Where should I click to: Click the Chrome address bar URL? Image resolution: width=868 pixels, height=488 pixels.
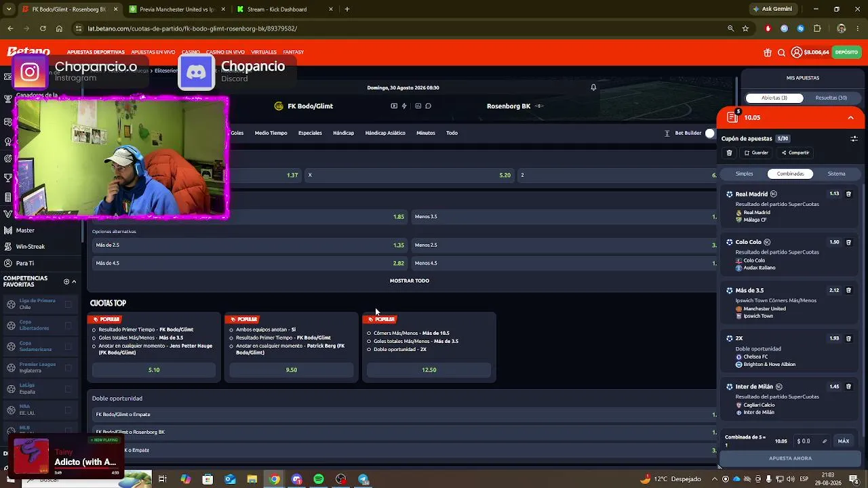coord(193,28)
